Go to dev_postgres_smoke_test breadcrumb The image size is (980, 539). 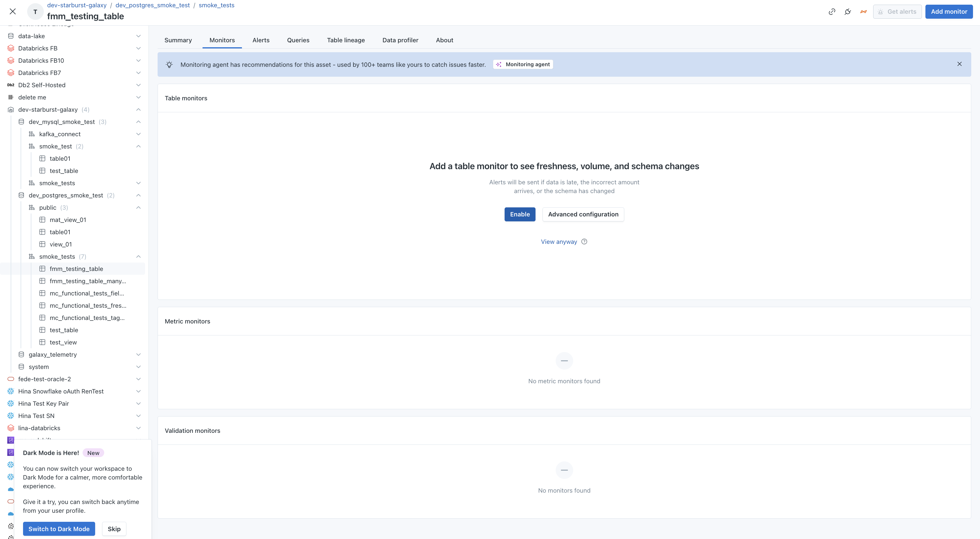coord(153,5)
